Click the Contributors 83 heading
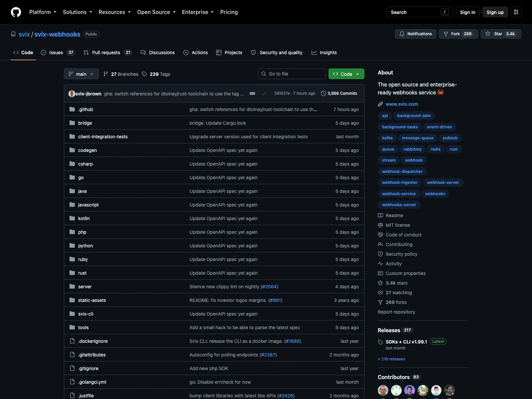Image resolution: width=532 pixels, height=399 pixels. [x=399, y=377]
